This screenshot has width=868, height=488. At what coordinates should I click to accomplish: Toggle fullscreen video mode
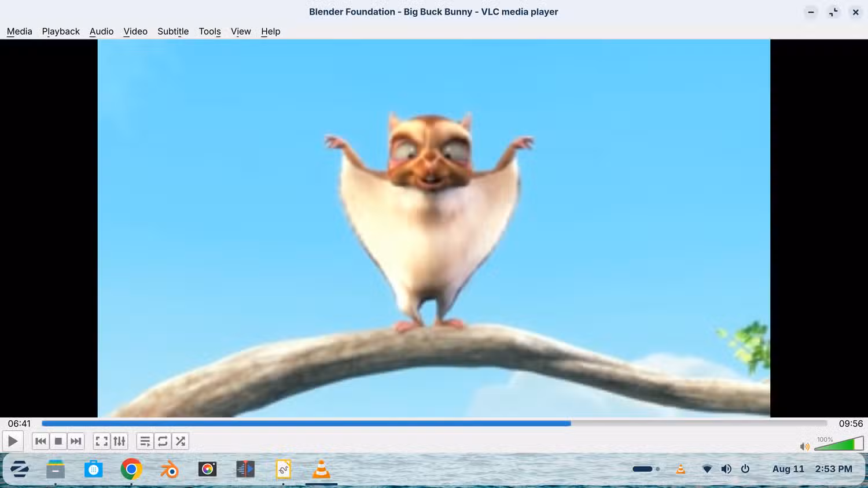(x=101, y=442)
